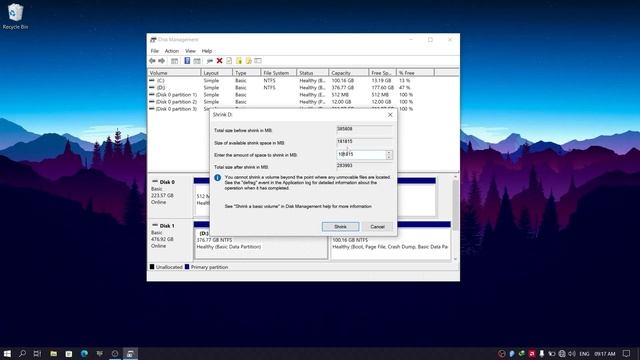Screen dimensions: 640x360
Task: Click the toolbar icon left of red X
Action: pos(210,61)
